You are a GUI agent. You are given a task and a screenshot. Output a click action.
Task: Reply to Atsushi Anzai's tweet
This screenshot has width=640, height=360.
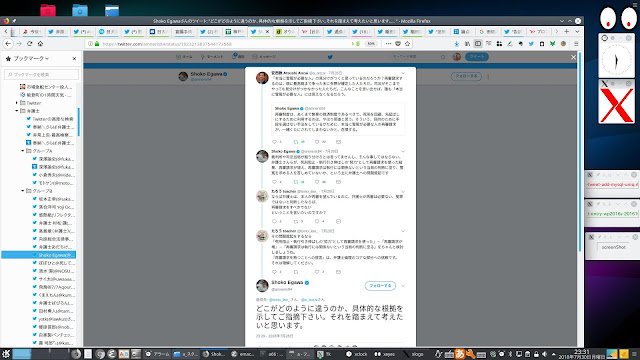(274, 142)
